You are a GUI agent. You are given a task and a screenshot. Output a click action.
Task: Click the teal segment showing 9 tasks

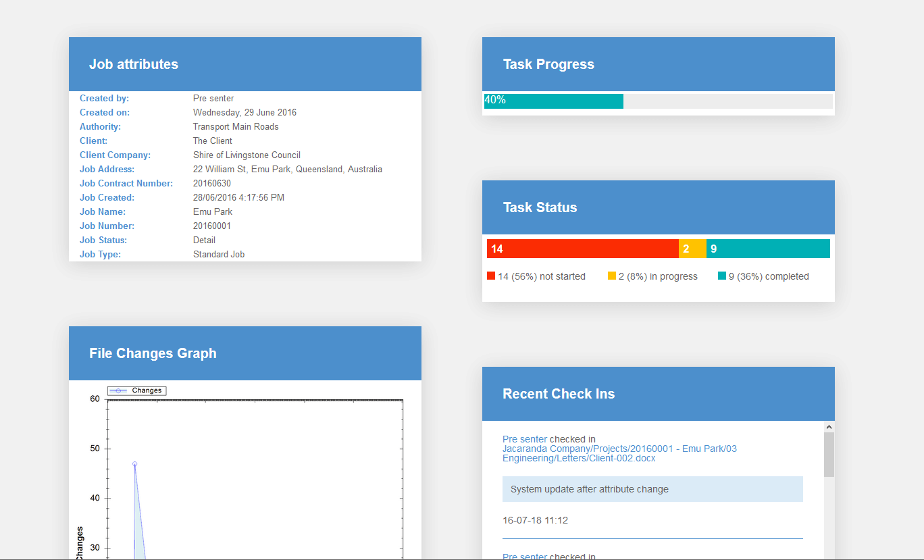[x=768, y=249]
